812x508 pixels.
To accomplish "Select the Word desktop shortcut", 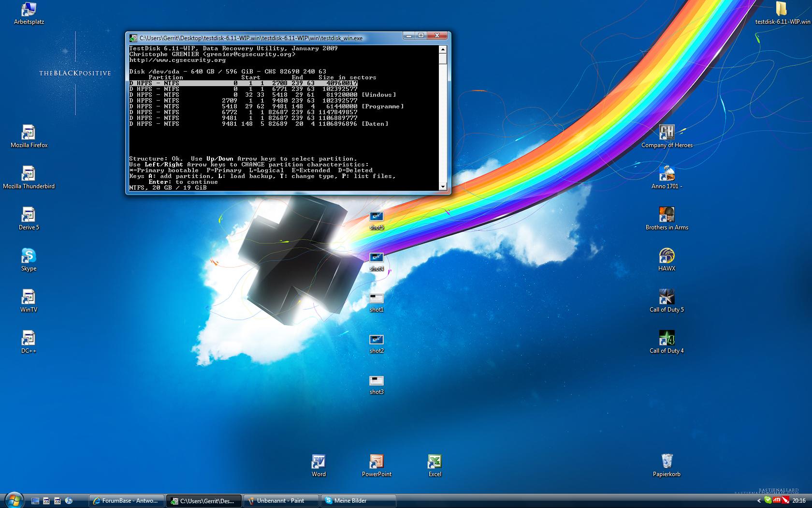I will click(319, 465).
